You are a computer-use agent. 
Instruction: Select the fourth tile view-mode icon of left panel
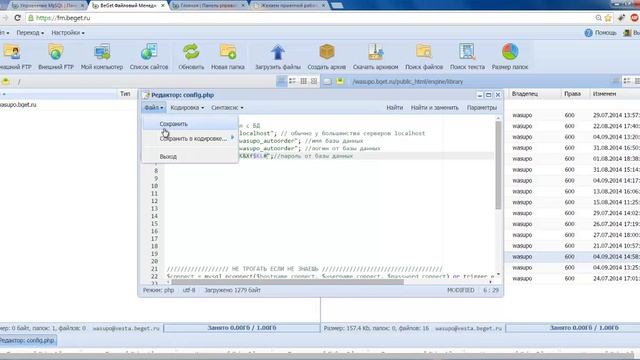(x=314, y=81)
